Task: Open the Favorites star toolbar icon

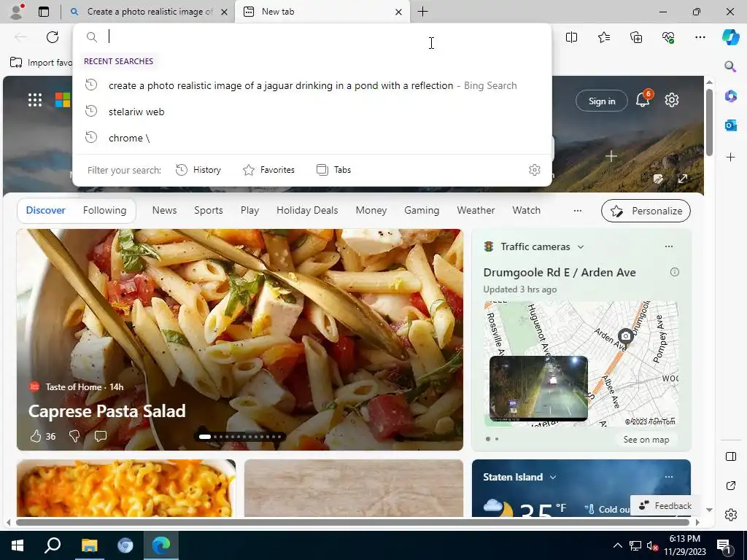Action: coord(603,37)
